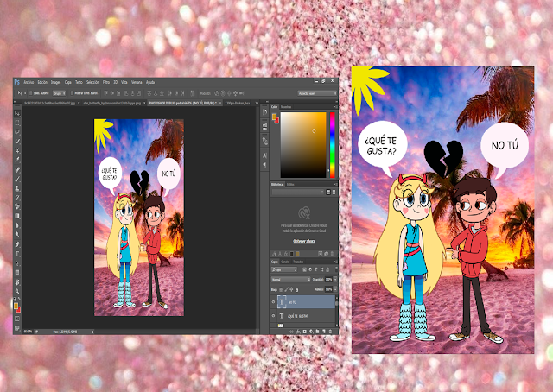Expand the collapsed panel dock arrows
553x392 pixels.
click(265, 102)
